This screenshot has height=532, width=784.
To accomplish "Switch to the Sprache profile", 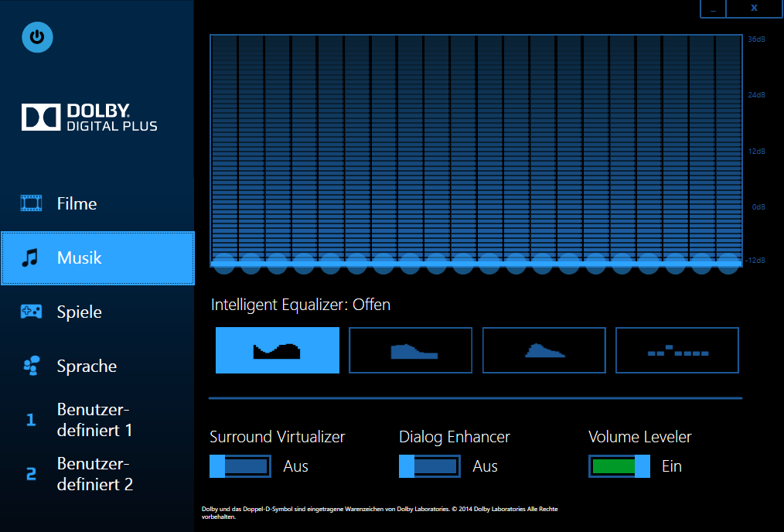I will [x=97, y=366].
